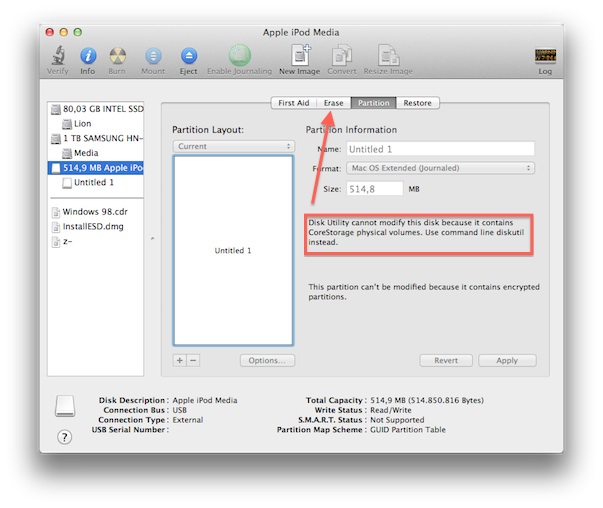Image resolution: width=603 pixels, height=508 pixels.
Task: Switch to Restore tab
Action: pyautogui.click(x=418, y=103)
